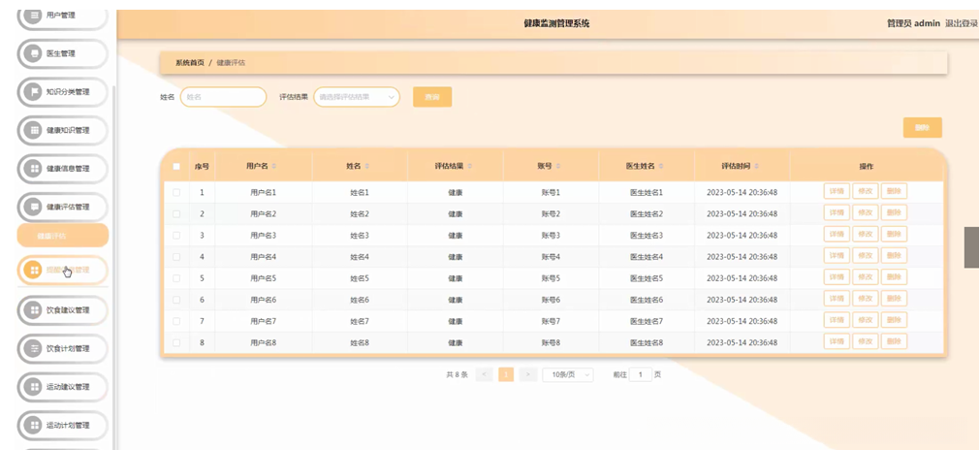Open the 评估结果 filter dropdown

coord(357,97)
